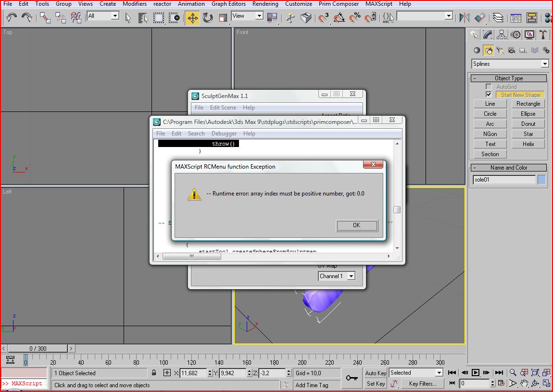This screenshot has height=392, width=553.
Task: Open the selection filter All dropdown
Action: coord(115,16)
